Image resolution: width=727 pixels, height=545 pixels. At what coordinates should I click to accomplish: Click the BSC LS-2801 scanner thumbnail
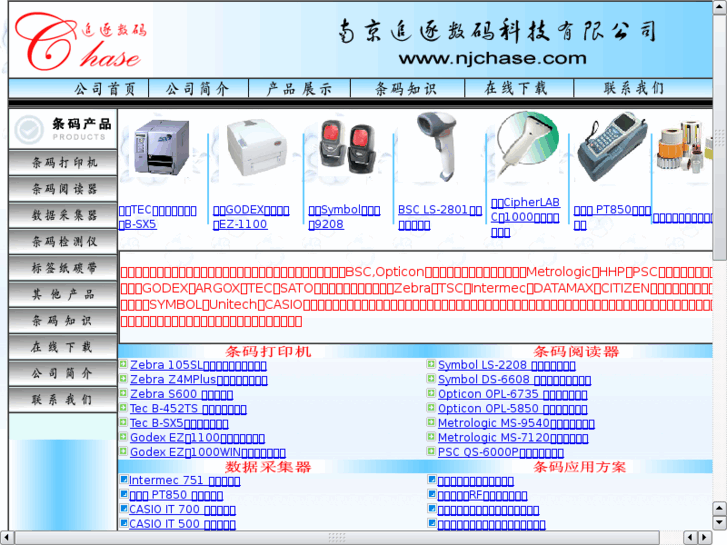pos(438,147)
